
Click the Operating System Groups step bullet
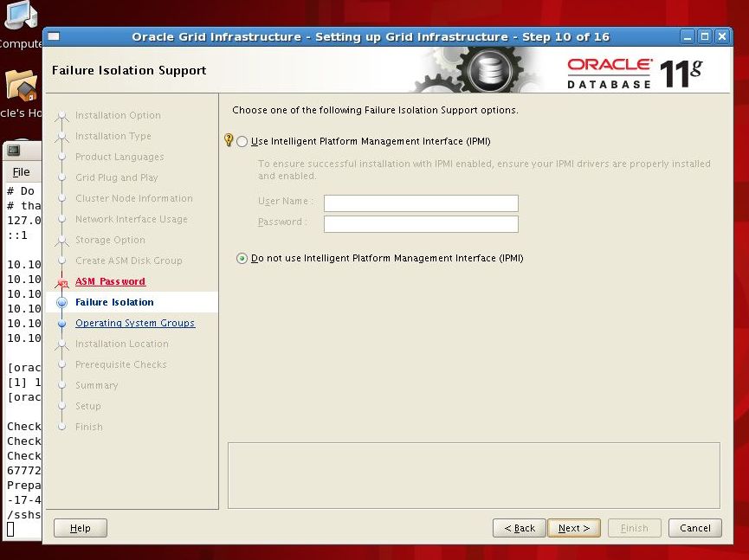tap(61, 324)
